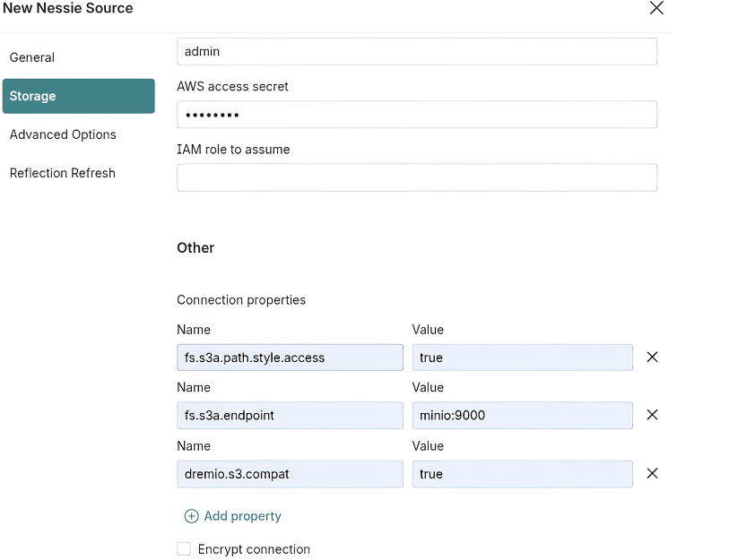Click the Encrypt connection label
Viewport: 729px width, 560px height.
pos(254,549)
